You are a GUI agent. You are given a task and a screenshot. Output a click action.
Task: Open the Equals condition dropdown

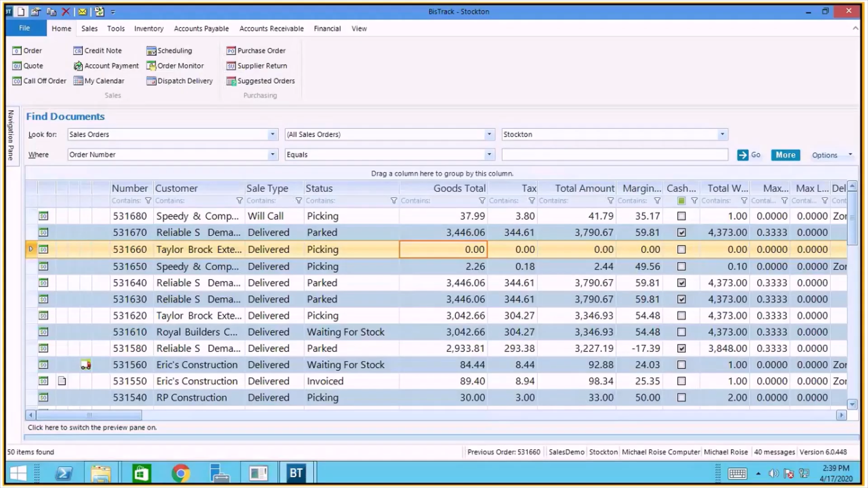489,155
